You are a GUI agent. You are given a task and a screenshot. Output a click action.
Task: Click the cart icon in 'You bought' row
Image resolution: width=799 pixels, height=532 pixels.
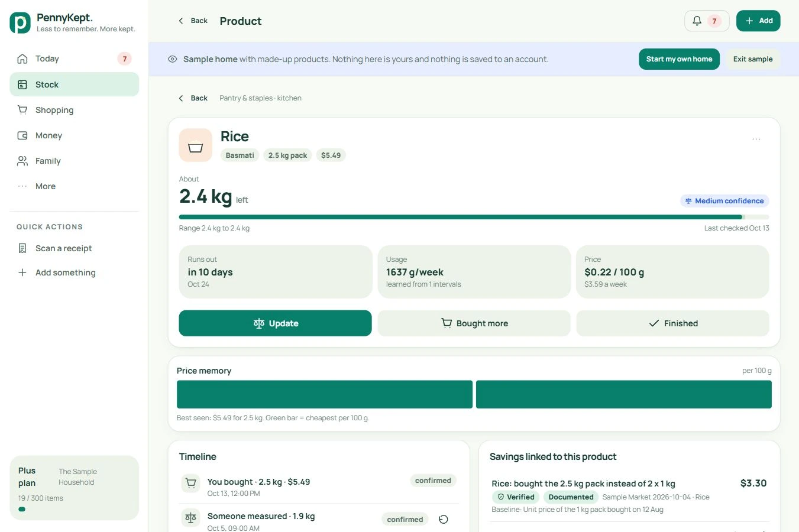point(191,484)
